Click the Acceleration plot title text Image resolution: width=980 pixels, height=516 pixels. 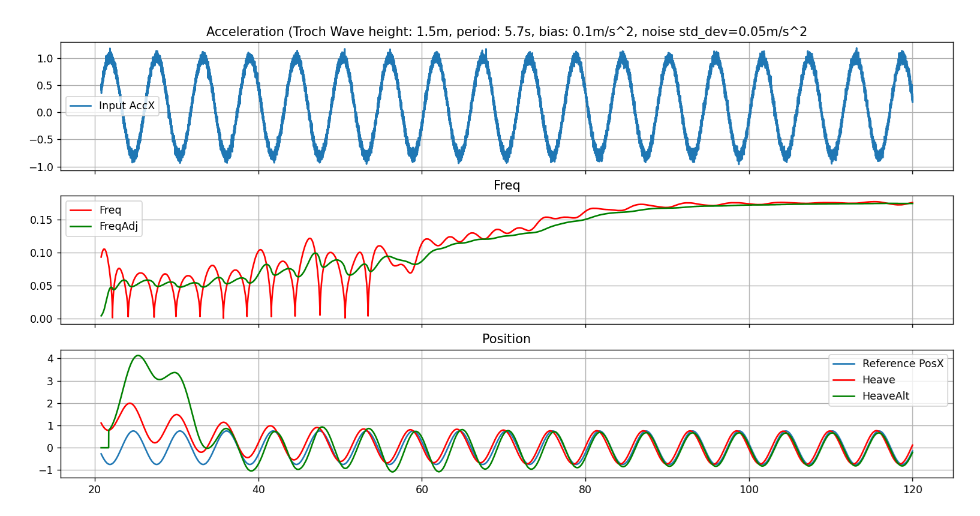pyautogui.click(x=506, y=32)
